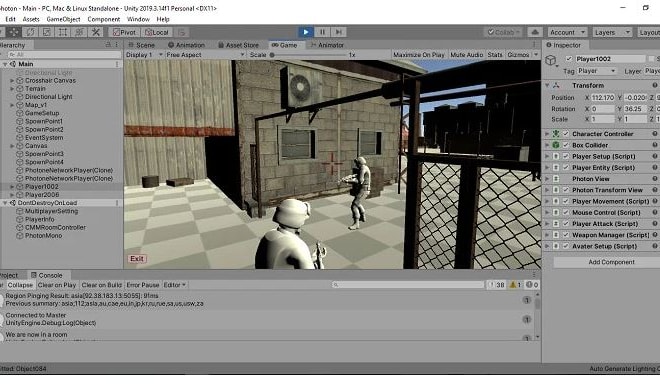Viewport: 660px width, 392px height.
Task: Select Player2006 in the Hierarchy
Action: (x=42, y=195)
